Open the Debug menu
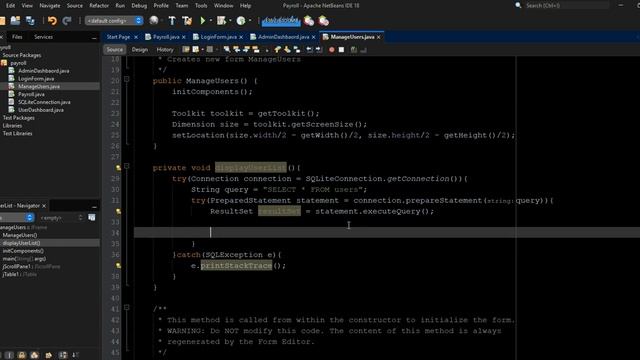This screenshot has width=640, height=360. click(139, 6)
